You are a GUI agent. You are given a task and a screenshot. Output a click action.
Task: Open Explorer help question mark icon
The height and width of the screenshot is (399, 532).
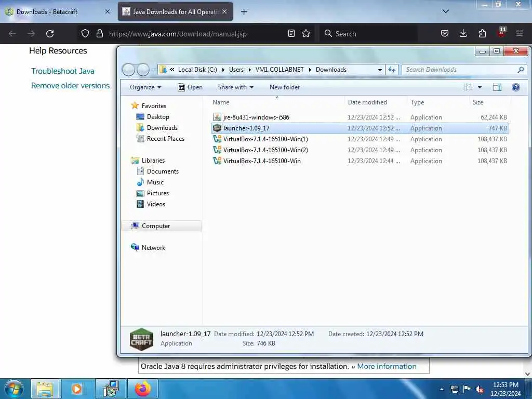click(x=516, y=87)
